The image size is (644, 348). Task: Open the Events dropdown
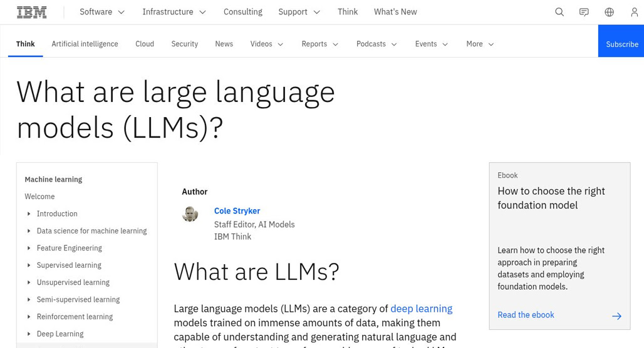[x=431, y=44]
